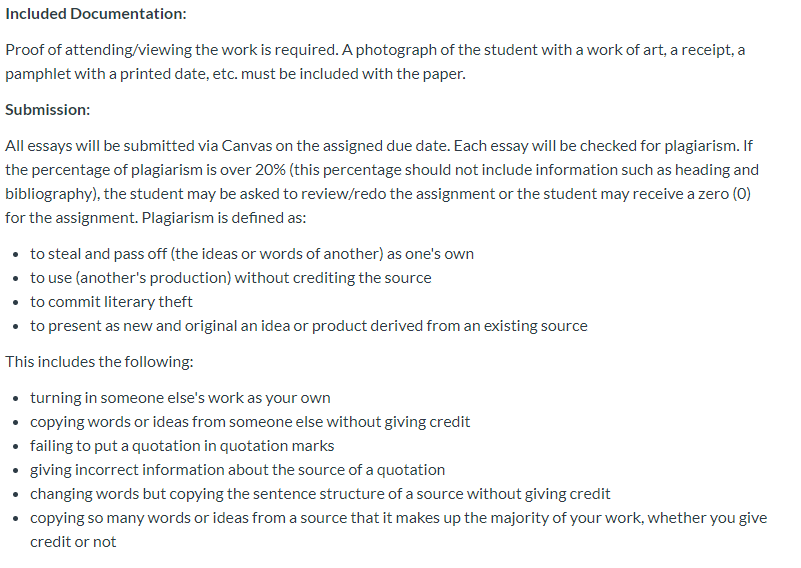The height and width of the screenshot is (568, 801).
Task: Click bullet 'to commit literary theft'
Action: point(111,302)
